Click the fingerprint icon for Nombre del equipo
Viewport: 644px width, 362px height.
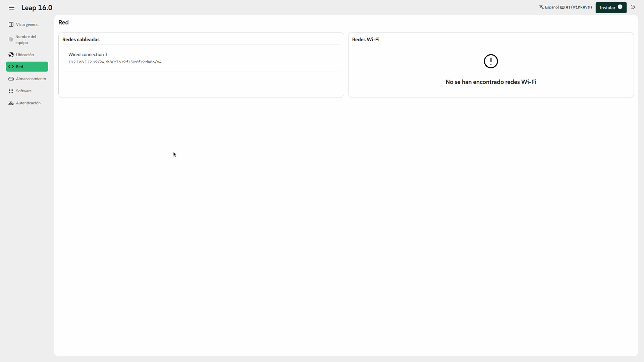pyautogui.click(x=11, y=40)
